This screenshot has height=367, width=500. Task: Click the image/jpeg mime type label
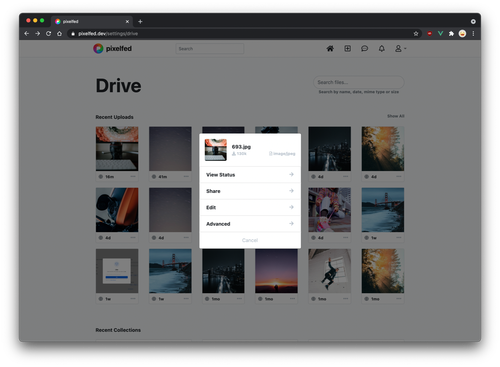(282, 154)
